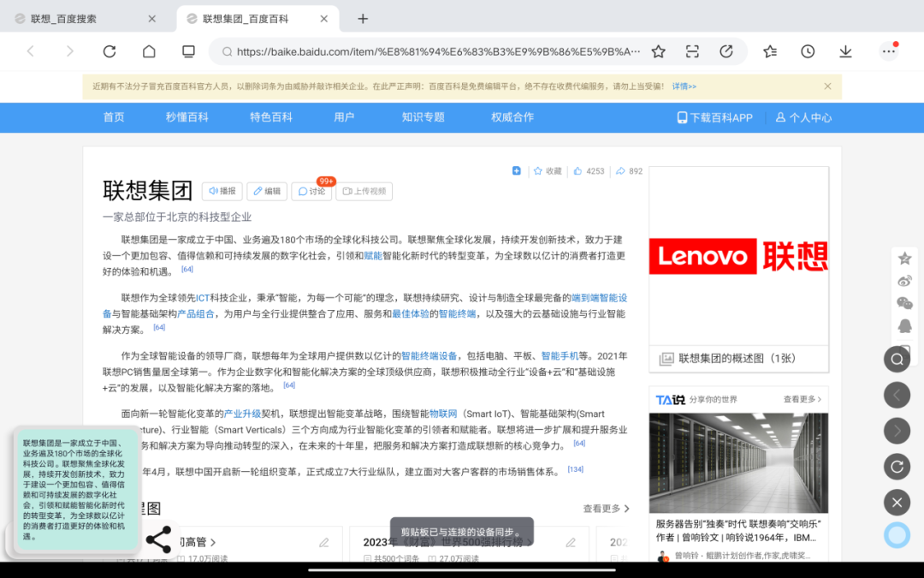
Task: Open the 物联网 hyperlink
Action: pos(443,414)
